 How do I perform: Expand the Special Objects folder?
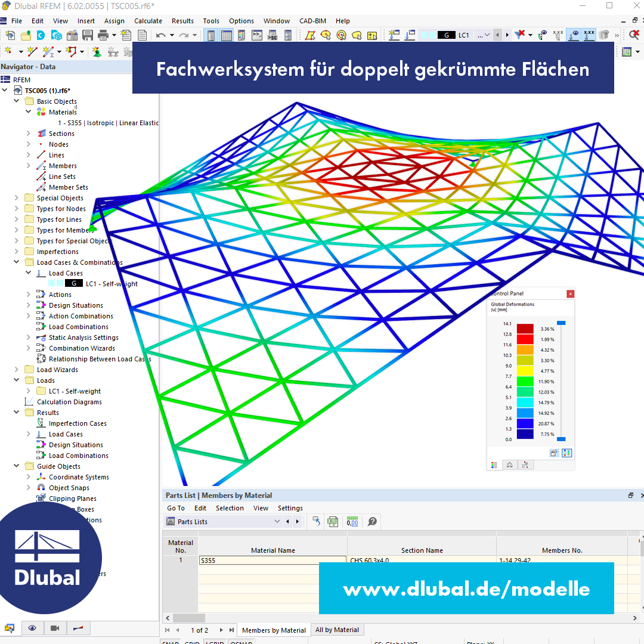(x=17, y=198)
